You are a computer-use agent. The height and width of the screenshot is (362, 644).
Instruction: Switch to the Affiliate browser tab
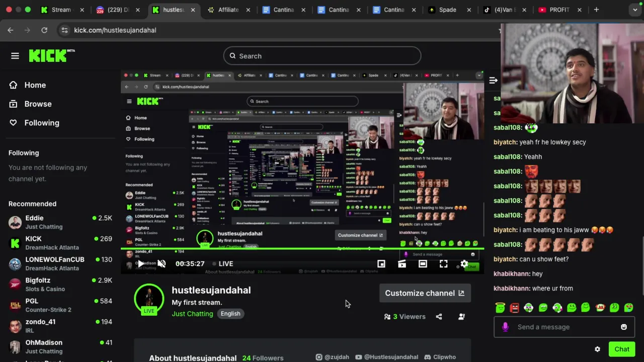click(228, 10)
